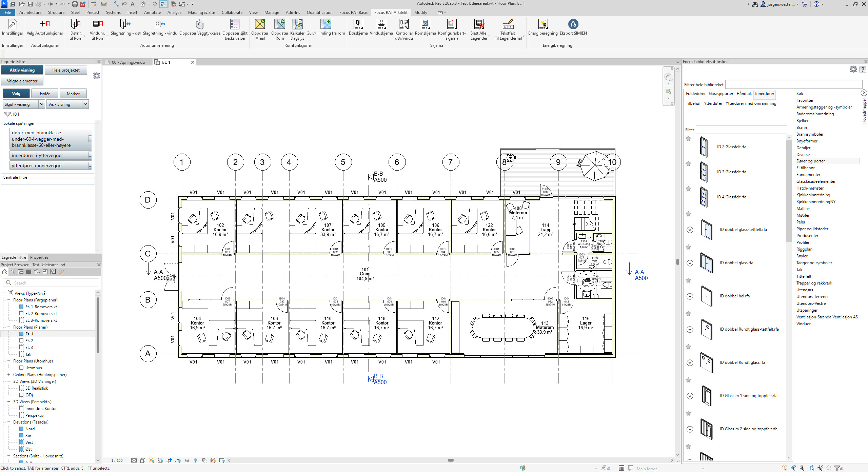Click Project Browser search field
Viewport: 868px width, 472px height.
tap(51, 283)
